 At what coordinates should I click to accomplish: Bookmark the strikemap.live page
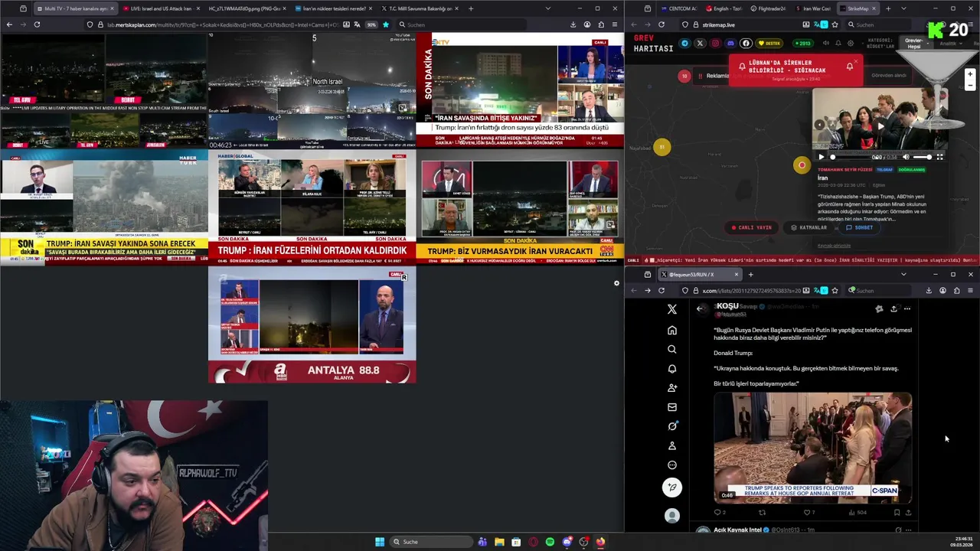coord(835,24)
